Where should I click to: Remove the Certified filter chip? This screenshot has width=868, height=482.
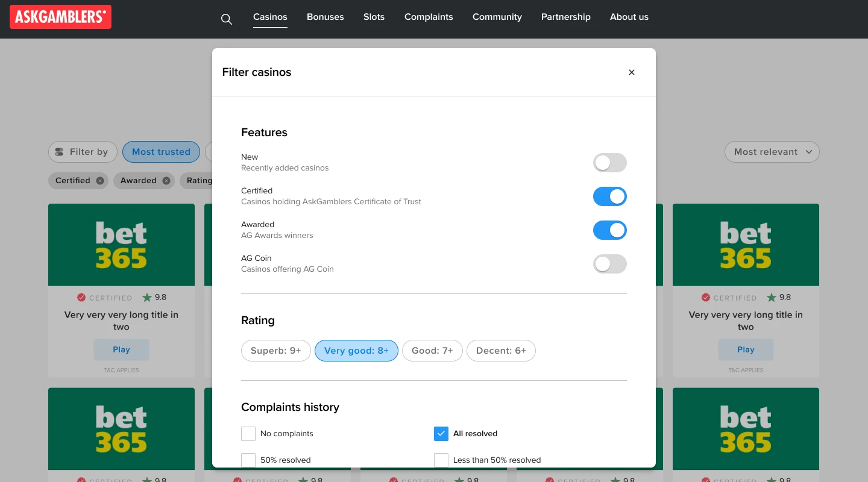point(100,181)
